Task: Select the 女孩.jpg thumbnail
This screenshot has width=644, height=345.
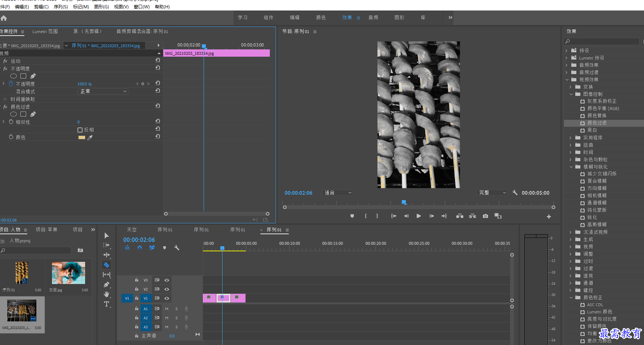Action: click(68, 273)
